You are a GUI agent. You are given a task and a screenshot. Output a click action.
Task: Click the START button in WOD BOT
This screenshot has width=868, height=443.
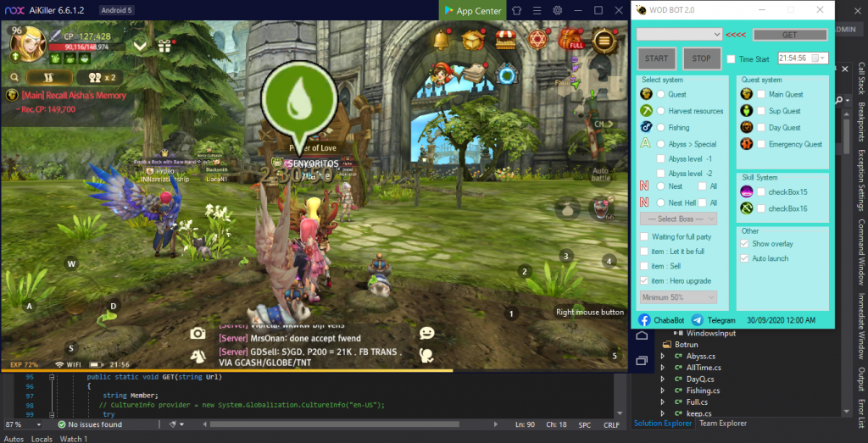(657, 58)
